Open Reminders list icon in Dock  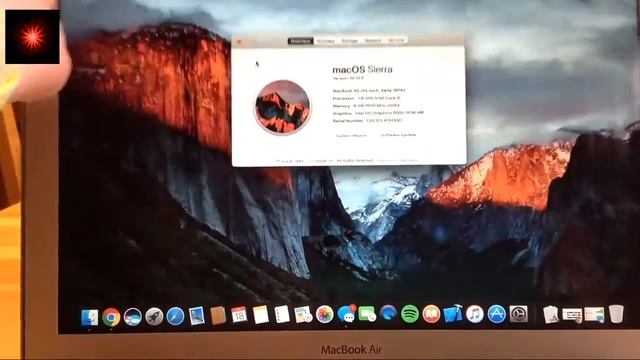pos(282,315)
